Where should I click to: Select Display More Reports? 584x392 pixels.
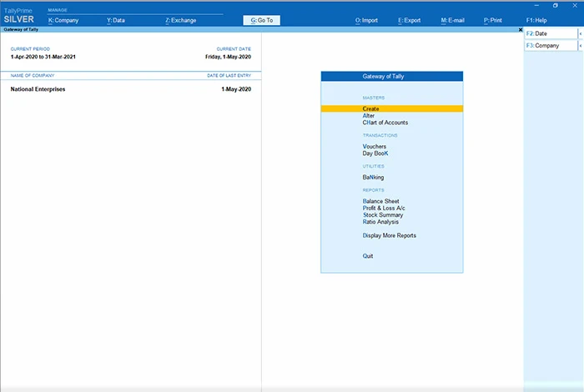click(390, 235)
